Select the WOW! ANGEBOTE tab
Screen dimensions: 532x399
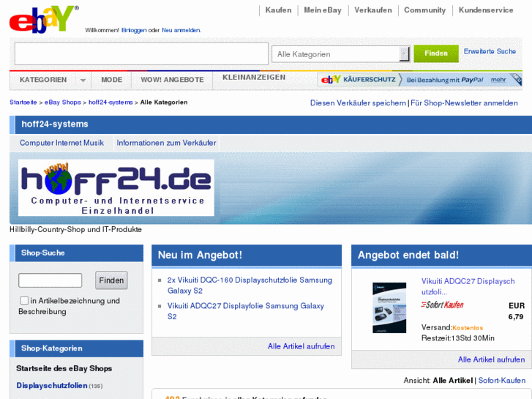(x=172, y=80)
